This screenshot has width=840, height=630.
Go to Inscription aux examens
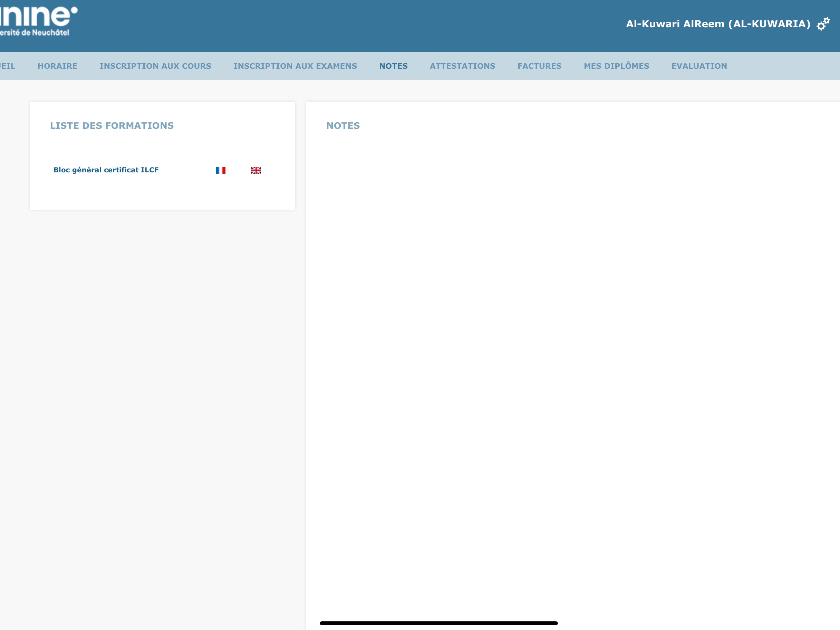pyautogui.click(x=295, y=66)
